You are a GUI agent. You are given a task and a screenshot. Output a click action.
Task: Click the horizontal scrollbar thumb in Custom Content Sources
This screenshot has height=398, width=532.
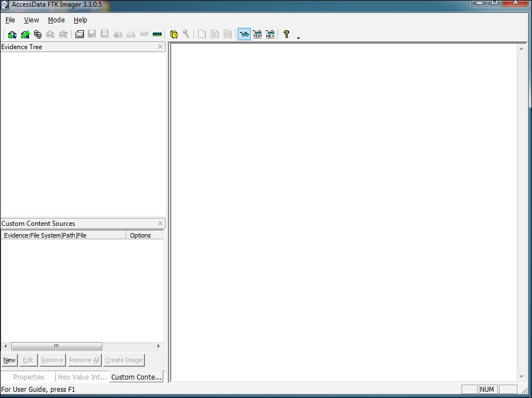(x=57, y=346)
